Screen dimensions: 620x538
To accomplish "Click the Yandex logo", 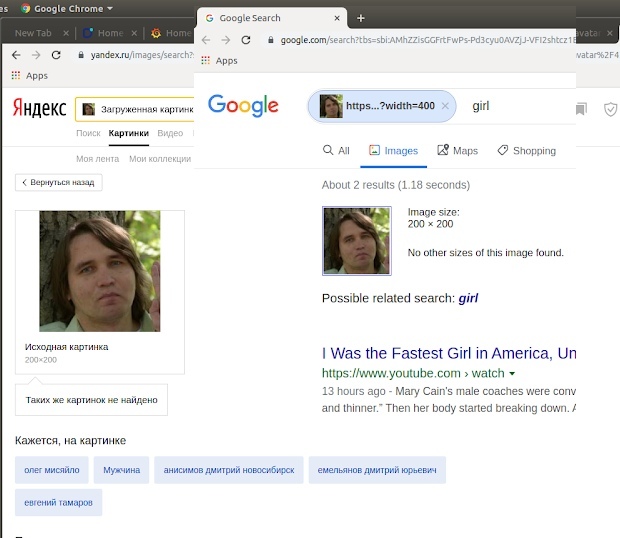I will pos(39,108).
